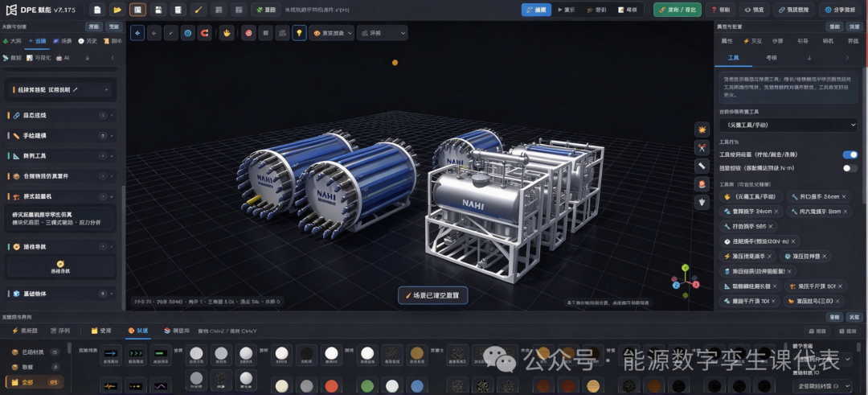The image size is (868, 395).
Task: Switch to the 演示 play mode tab
Action: tap(566, 10)
